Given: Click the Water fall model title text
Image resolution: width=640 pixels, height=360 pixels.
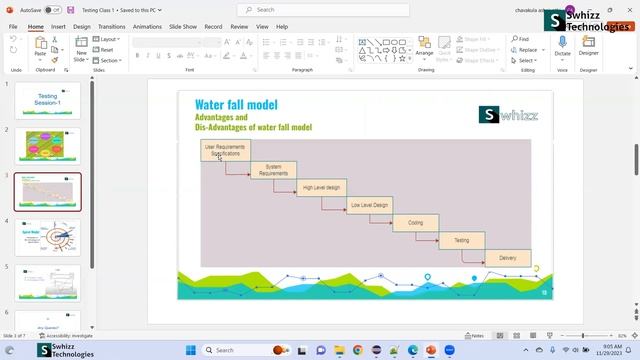Looking at the screenshot, I should click(x=236, y=104).
